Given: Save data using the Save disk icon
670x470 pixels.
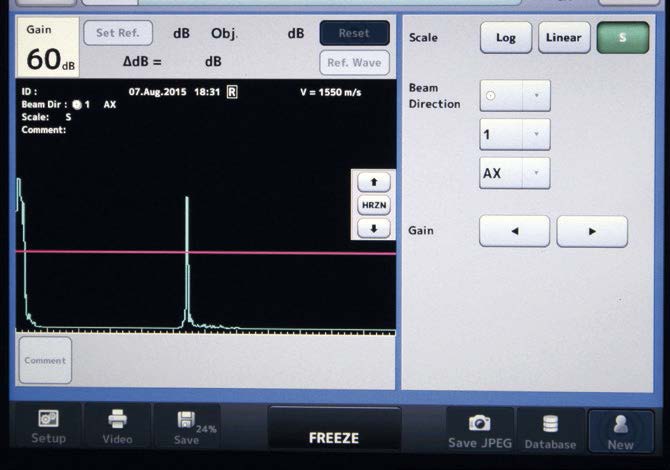Looking at the screenshot, I should [187, 426].
